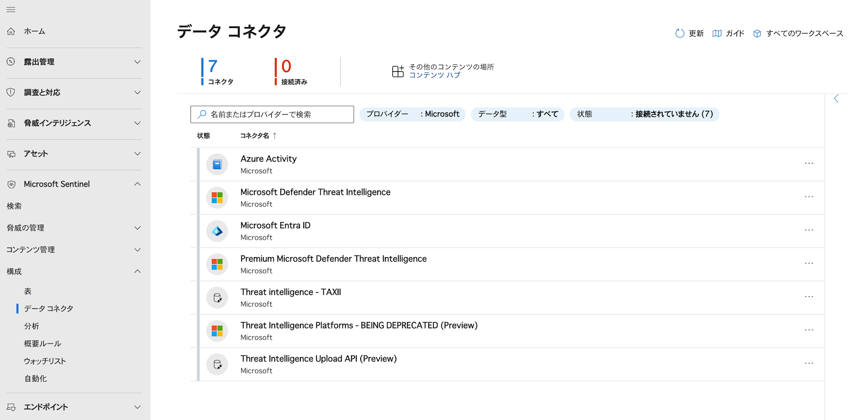
Task: Click the 更新 refresh button
Action: [689, 33]
